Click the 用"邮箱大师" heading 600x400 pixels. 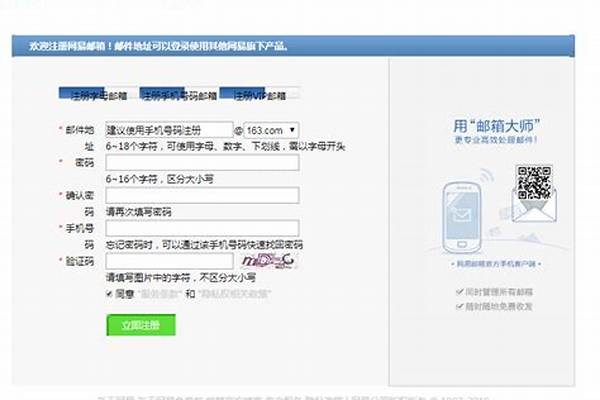click(497, 126)
